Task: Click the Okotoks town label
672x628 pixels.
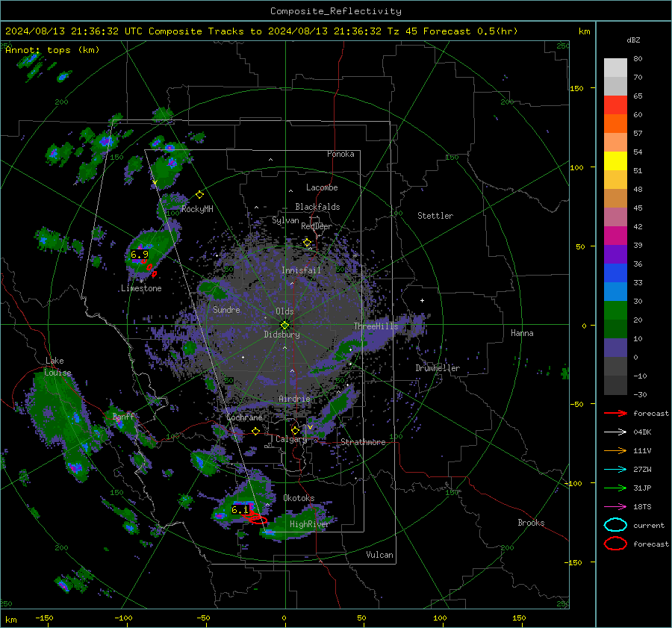Action: coord(299,498)
